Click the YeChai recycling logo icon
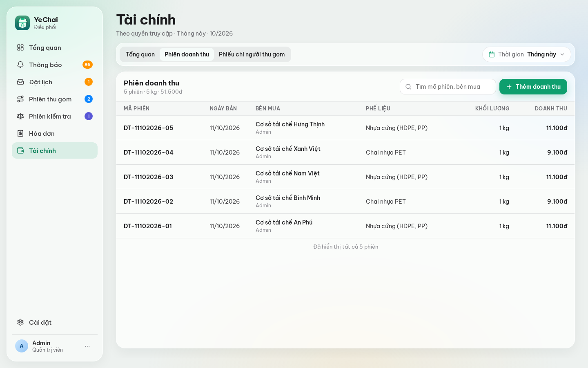This screenshot has height=368, width=588. (x=22, y=23)
